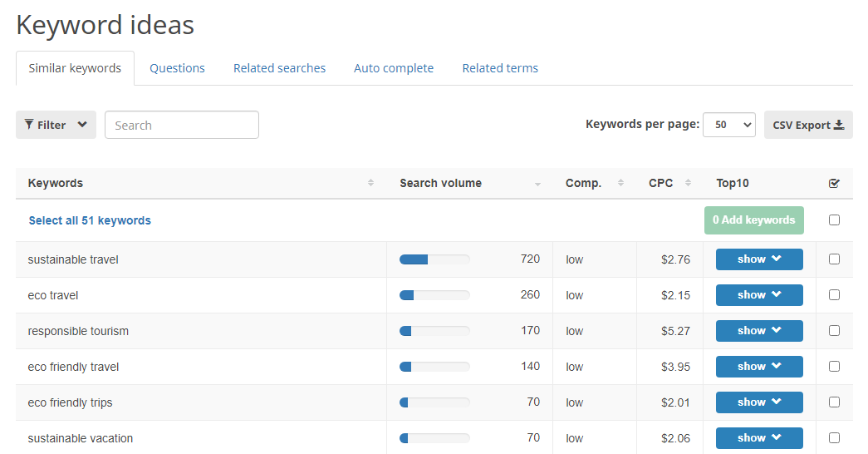
Task: Click the check-all icon in the table header
Action: point(834,183)
